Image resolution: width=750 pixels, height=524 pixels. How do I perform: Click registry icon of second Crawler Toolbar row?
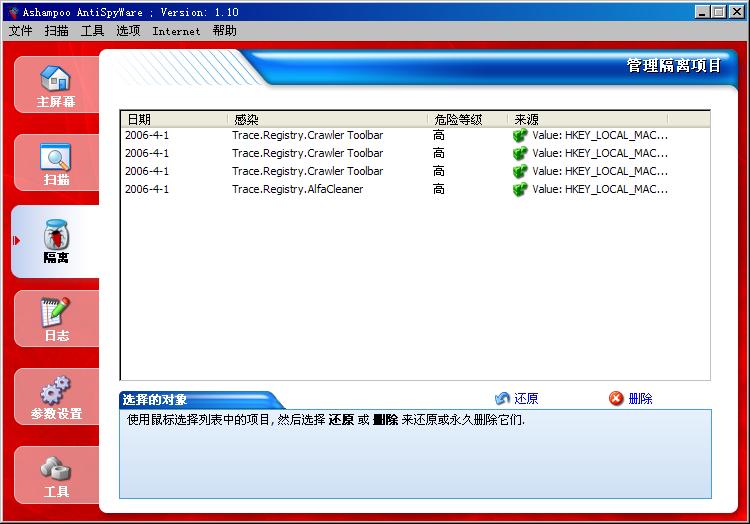520,153
